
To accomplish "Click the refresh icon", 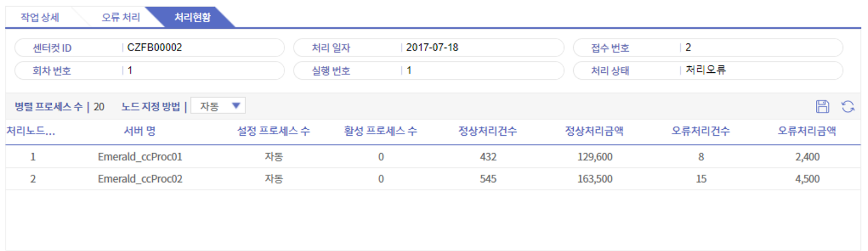I will coord(847,106).
